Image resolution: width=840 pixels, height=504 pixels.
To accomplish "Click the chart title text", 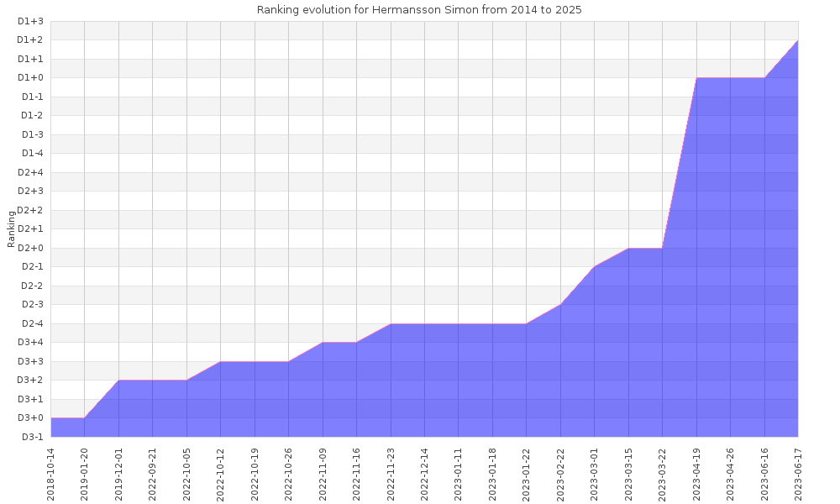I will coord(419,9).
